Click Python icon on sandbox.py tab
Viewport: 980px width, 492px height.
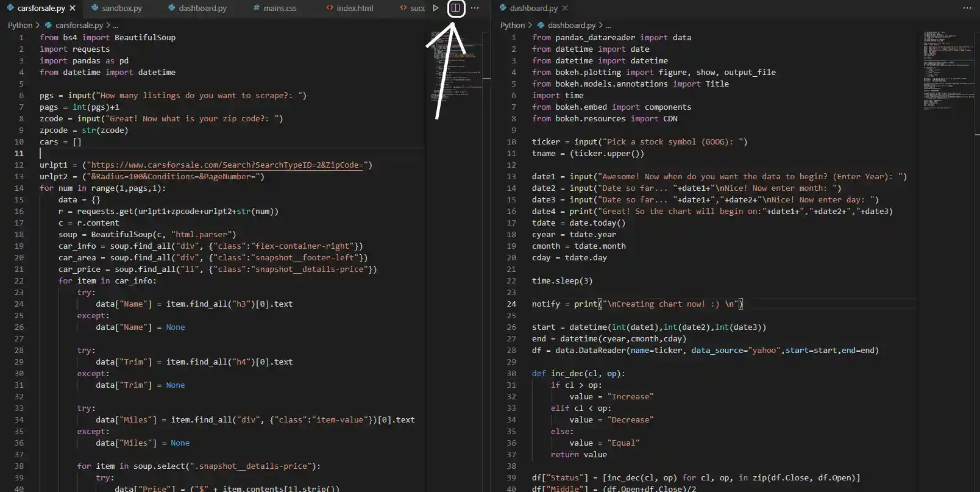pyautogui.click(x=94, y=8)
